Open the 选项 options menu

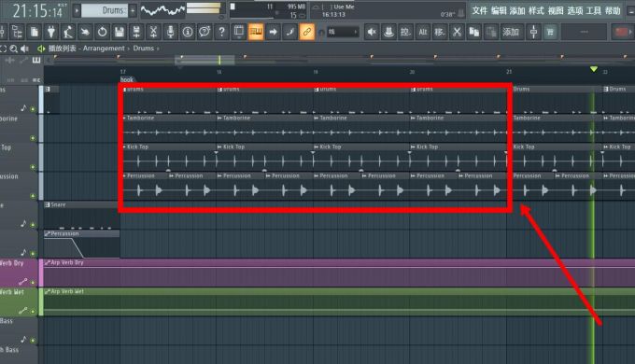click(574, 10)
